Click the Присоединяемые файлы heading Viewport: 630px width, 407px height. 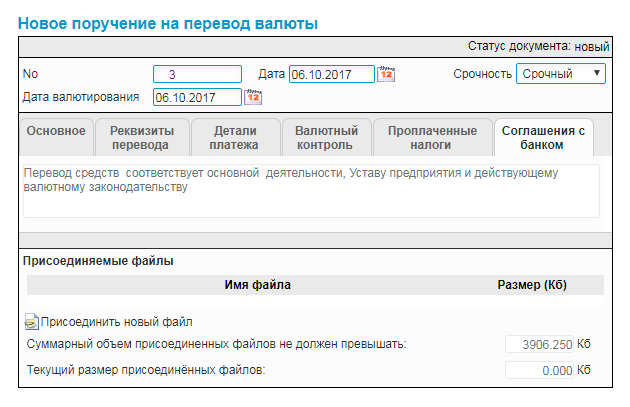(98, 261)
